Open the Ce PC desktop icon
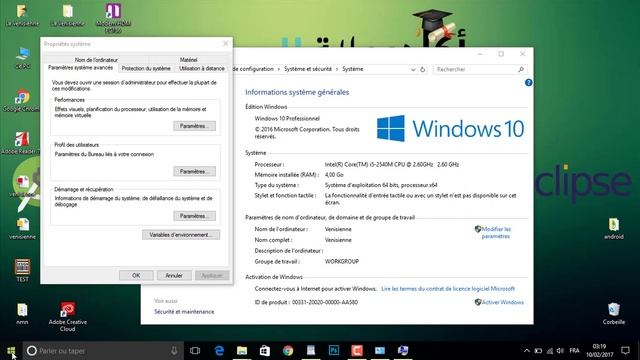The width and height of the screenshot is (640, 360). coord(22,58)
